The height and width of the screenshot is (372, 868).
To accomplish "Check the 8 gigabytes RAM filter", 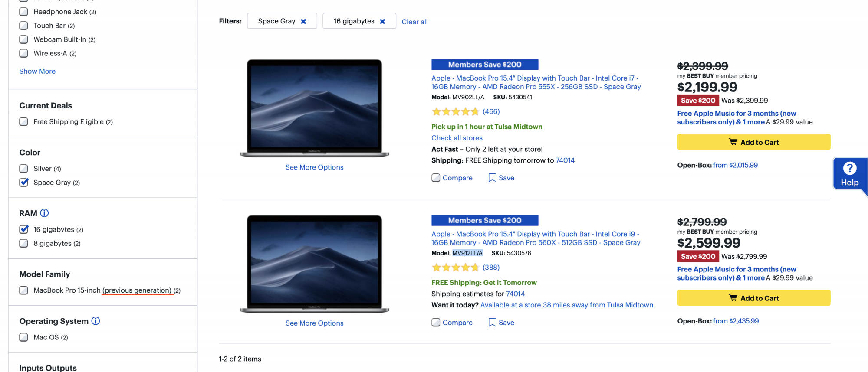I will point(24,243).
